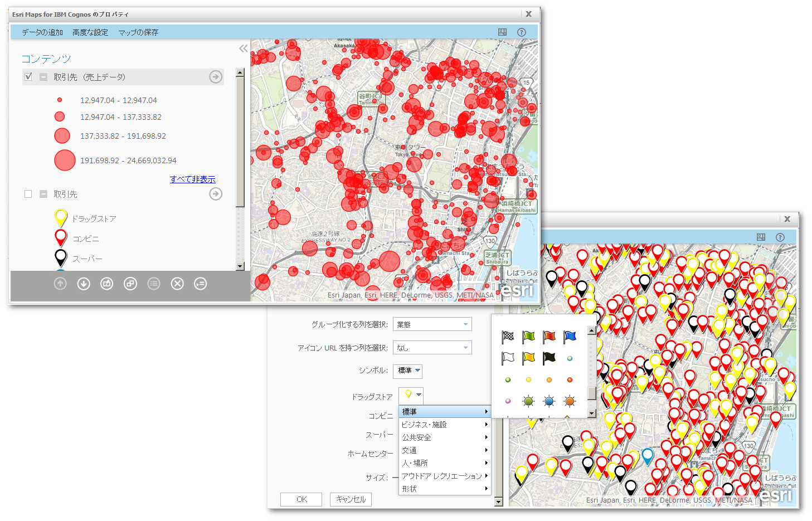Open the ドラッグストア symbol picker dropdown
The width and height of the screenshot is (812, 521).
tap(411, 395)
